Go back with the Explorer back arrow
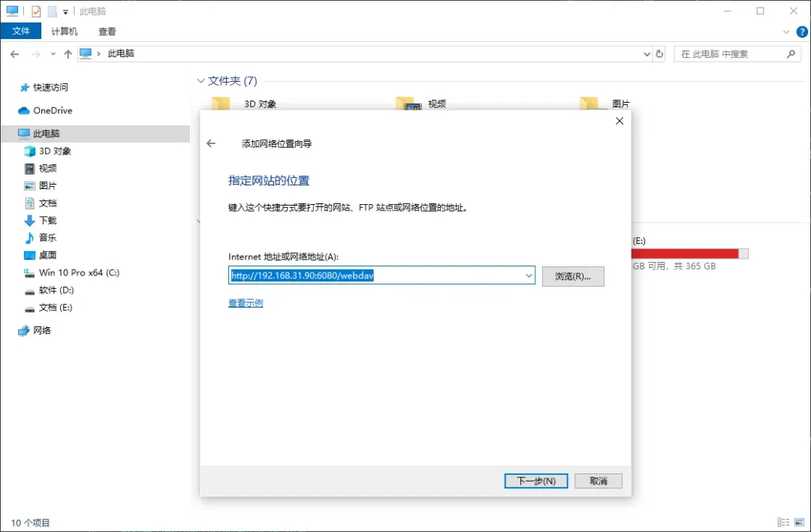This screenshot has height=532, width=811. click(x=14, y=54)
